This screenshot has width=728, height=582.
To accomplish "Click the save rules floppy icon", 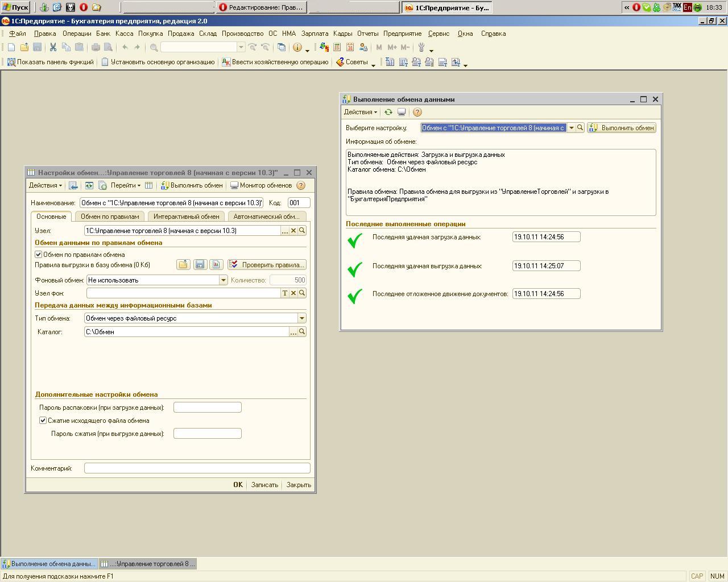I will pyautogui.click(x=200, y=265).
